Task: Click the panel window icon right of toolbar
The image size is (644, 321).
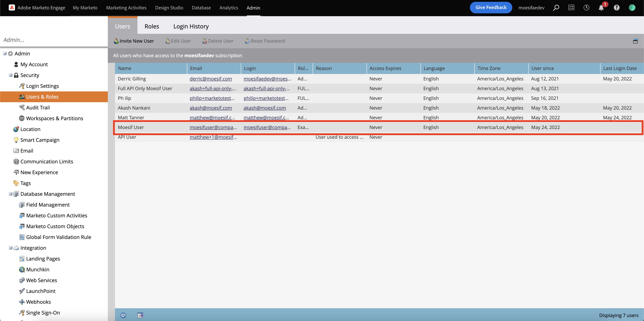Action: coord(635,41)
